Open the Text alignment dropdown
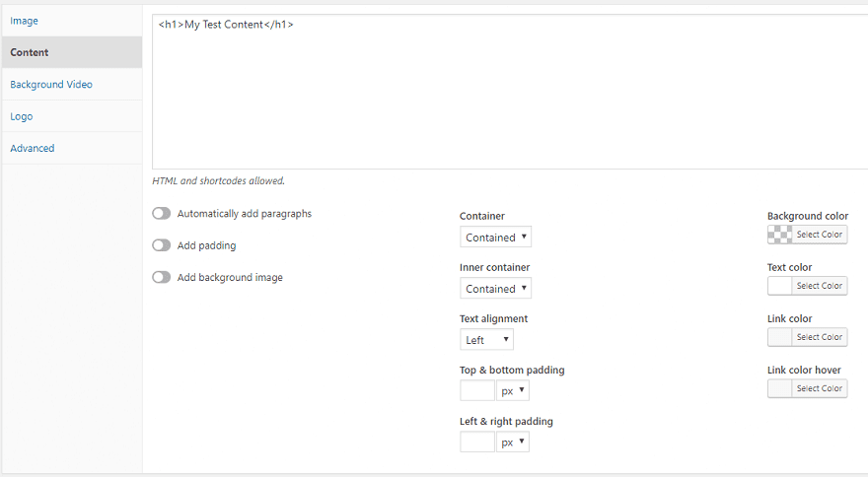 [x=486, y=340]
